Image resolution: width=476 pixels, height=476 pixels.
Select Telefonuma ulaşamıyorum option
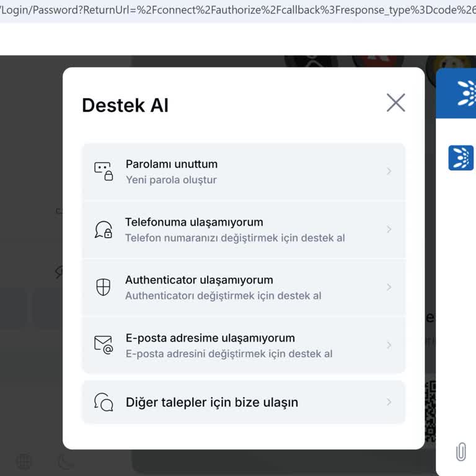pyautogui.click(x=244, y=229)
